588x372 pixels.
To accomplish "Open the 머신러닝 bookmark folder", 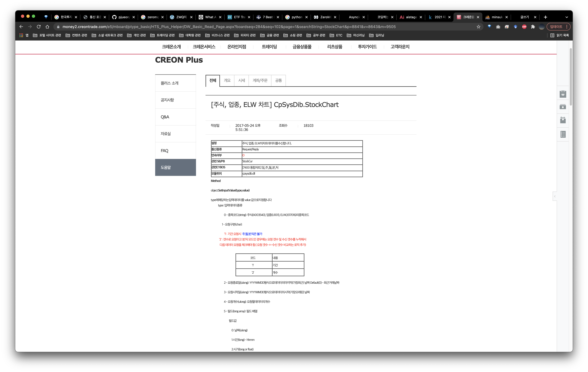I will click(356, 35).
